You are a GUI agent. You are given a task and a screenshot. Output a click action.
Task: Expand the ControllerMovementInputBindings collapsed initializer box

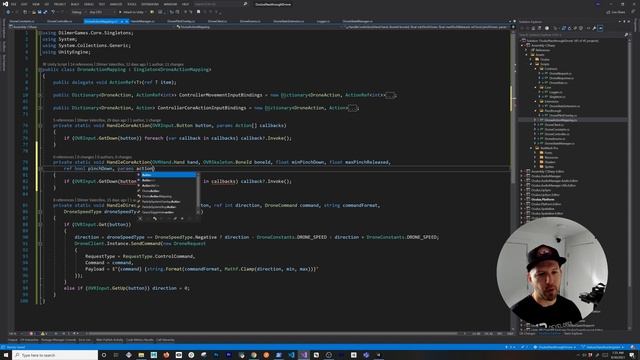[x=391, y=95]
